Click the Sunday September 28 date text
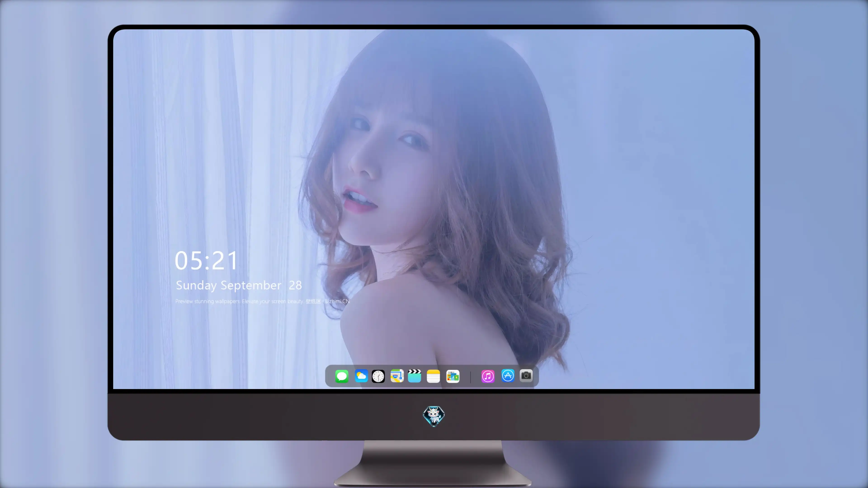The image size is (868, 488). 238,286
